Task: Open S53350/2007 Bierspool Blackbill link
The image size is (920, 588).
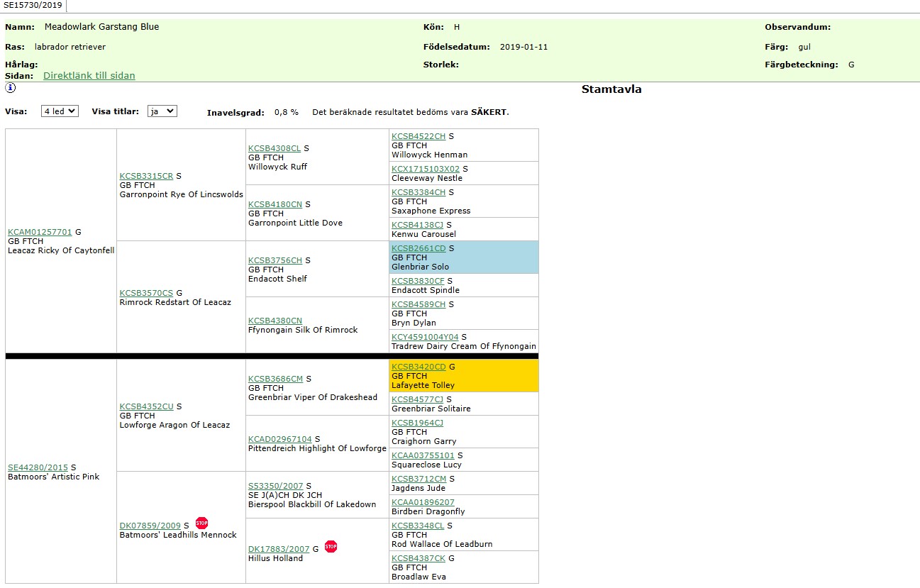Action: [x=275, y=486]
